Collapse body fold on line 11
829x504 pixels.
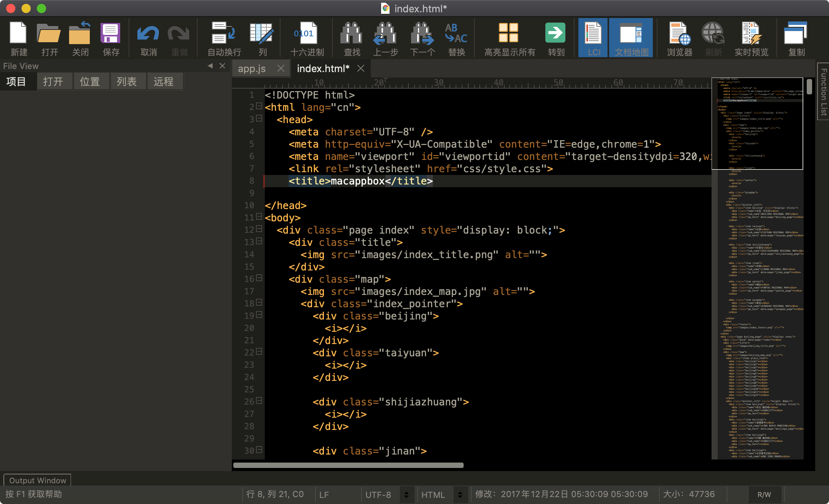pos(259,217)
